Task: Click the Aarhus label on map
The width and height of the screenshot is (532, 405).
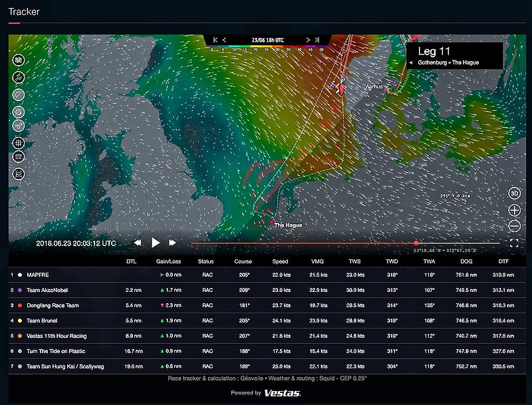Action: [374, 87]
